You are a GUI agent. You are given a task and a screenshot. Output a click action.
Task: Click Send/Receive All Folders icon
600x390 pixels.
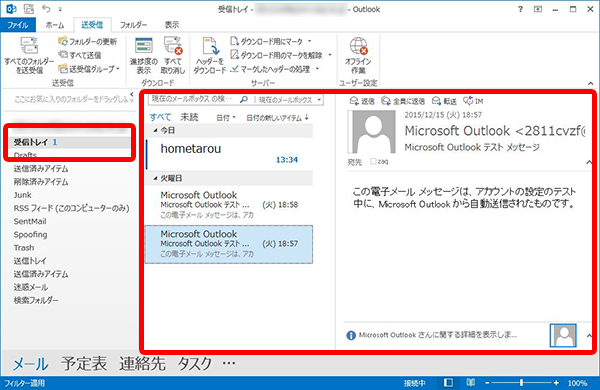(x=29, y=55)
